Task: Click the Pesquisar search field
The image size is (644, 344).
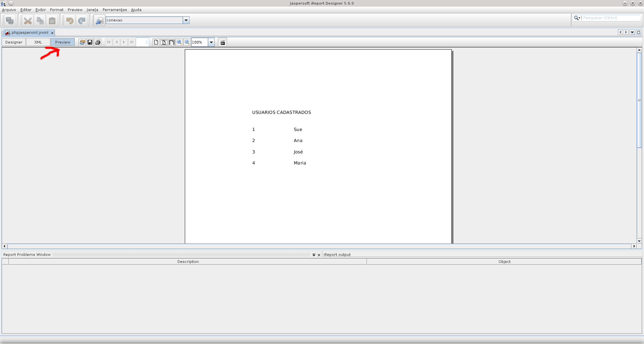Action: coord(611,18)
